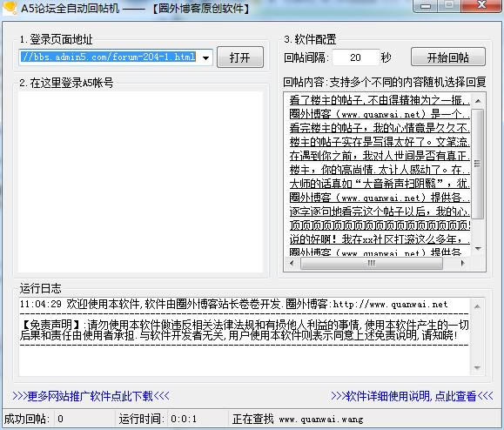Click inside the A5 account login panel
Image resolution: width=504 pixels, height=430 pixels.
[140, 182]
